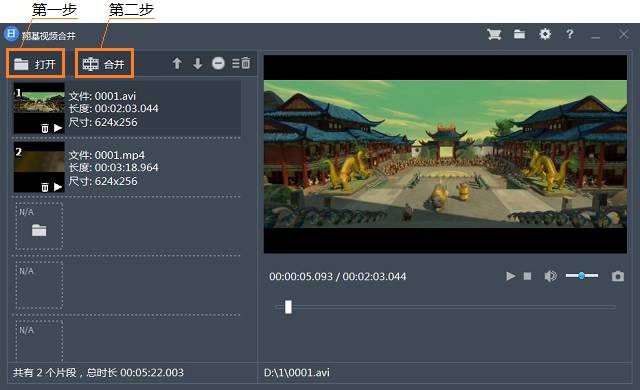The height and width of the screenshot is (390, 640).
Task: Click the video preview area
Action: click(445, 154)
